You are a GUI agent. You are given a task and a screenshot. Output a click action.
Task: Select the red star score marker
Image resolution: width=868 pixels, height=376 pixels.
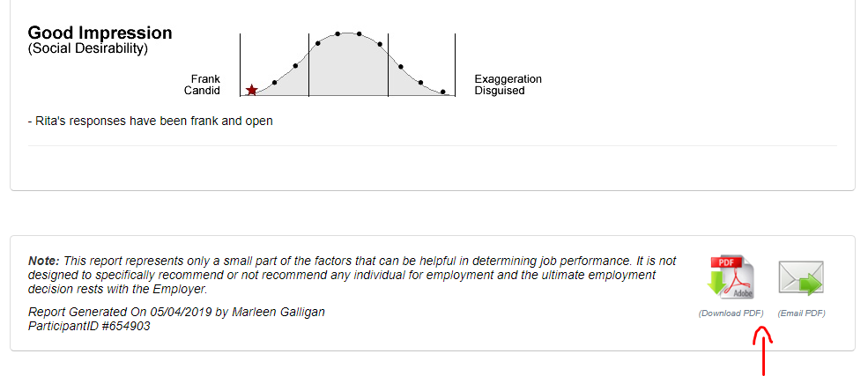click(x=251, y=90)
